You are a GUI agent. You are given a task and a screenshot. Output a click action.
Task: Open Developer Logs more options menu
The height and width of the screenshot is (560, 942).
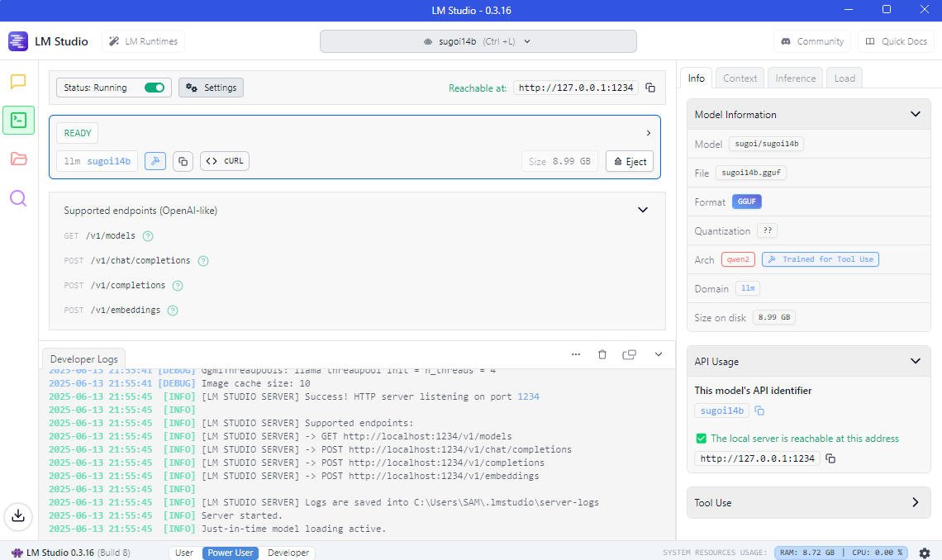click(x=576, y=354)
